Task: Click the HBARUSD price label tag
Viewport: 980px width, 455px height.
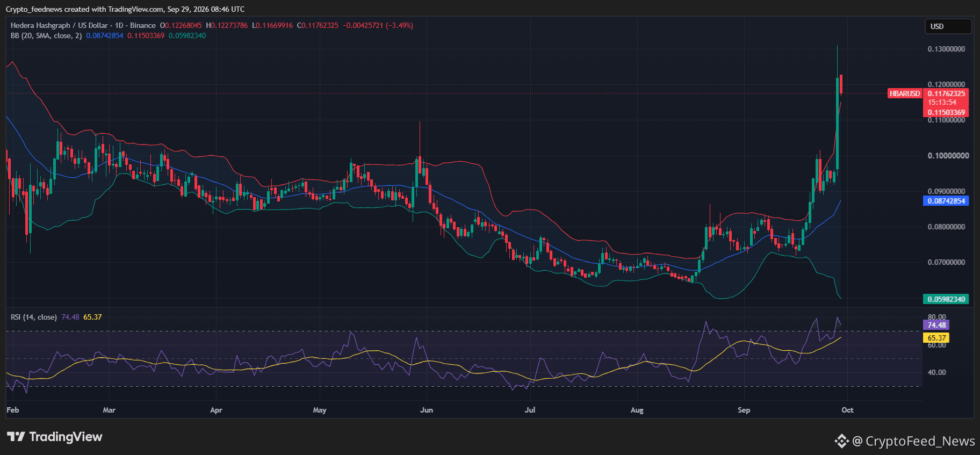Action: coord(905,93)
